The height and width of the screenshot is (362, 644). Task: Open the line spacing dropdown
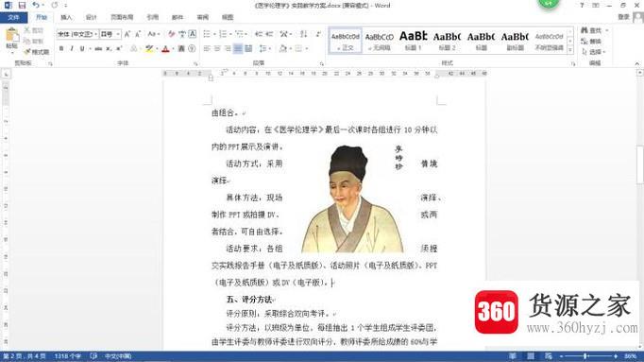click(x=269, y=49)
